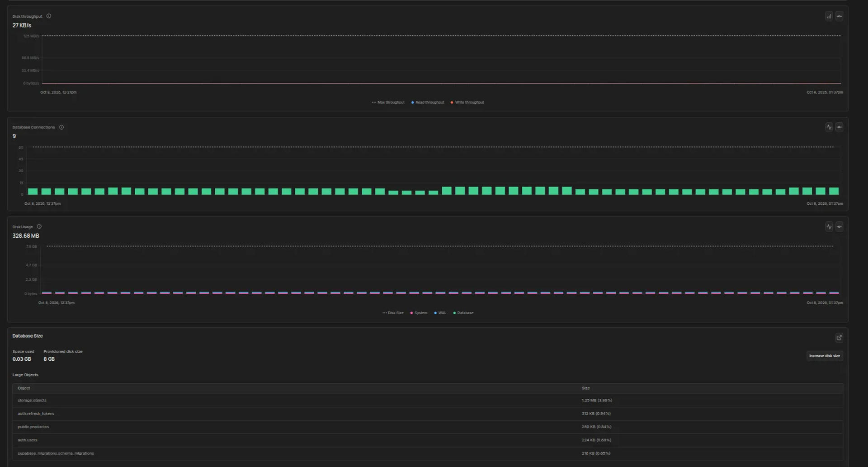Switch Database Connections chart to line view
The width and height of the screenshot is (868, 467).
(x=829, y=127)
